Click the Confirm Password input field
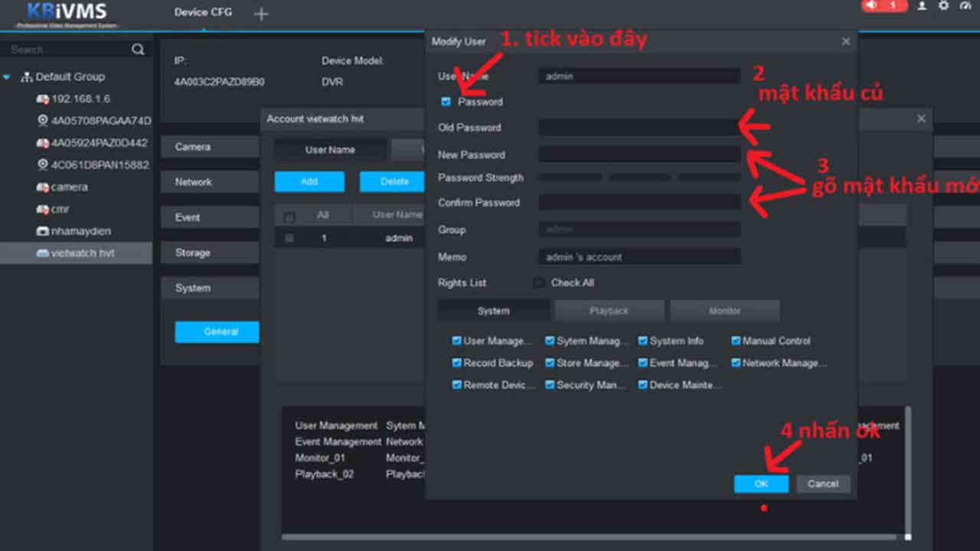The width and height of the screenshot is (980, 551). pyautogui.click(x=639, y=203)
